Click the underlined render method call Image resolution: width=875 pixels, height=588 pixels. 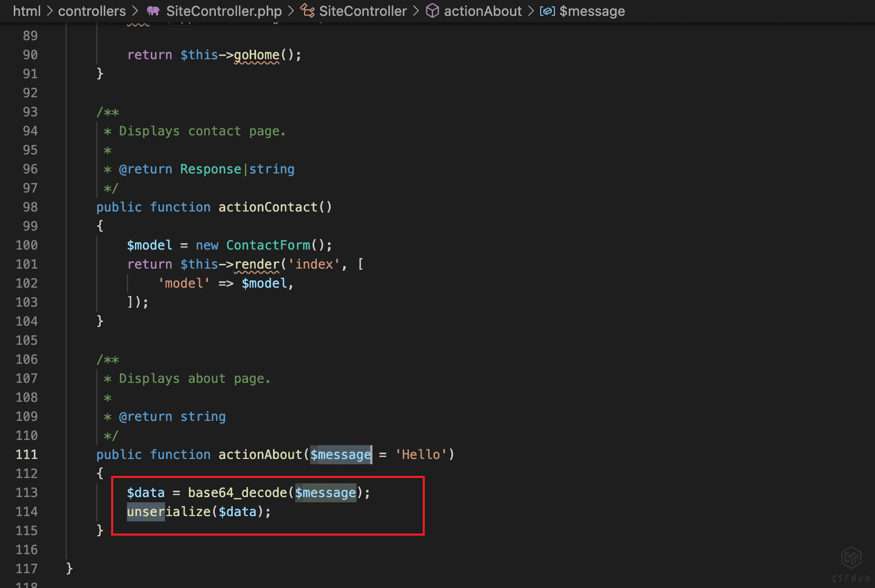coord(257,264)
